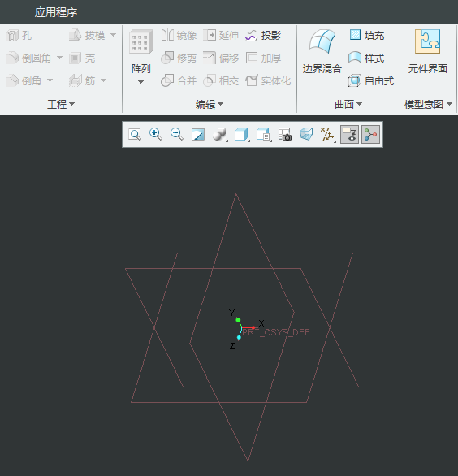Expand the 拔模 dropdown arrow
The height and width of the screenshot is (476, 458).
[x=113, y=35]
